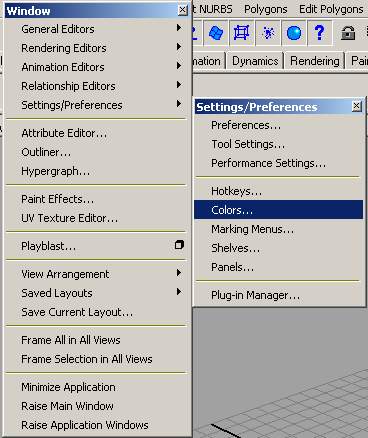Expand the Saved Layouts submenu arrow
Viewport: 368px width, 438px height.
[x=179, y=292]
